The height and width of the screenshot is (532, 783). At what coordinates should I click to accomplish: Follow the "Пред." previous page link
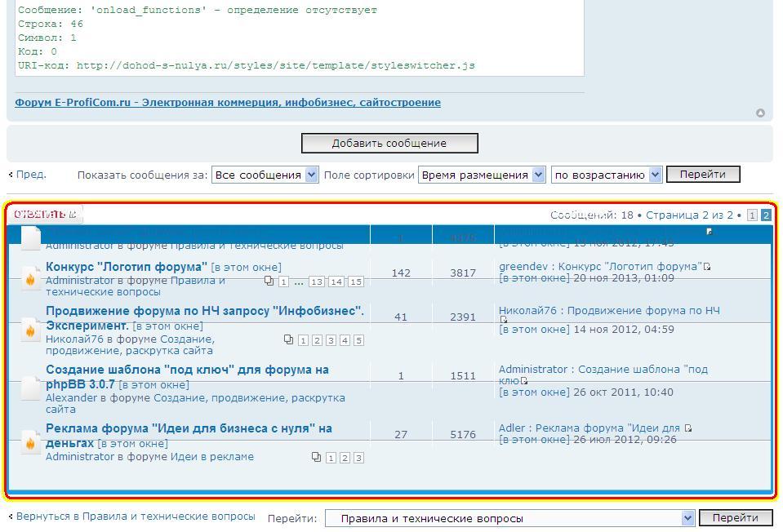(x=30, y=175)
